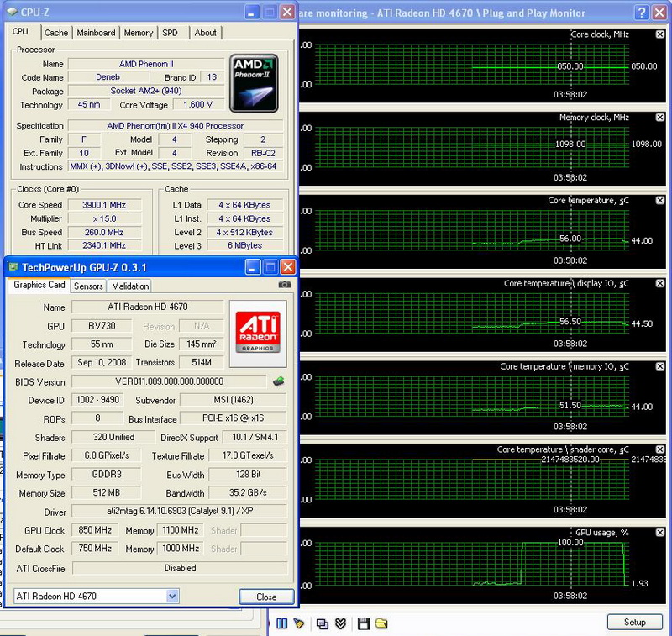Click the chip icon next to BIOS Version
Image resolution: width=672 pixels, height=636 pixels.
(x=279, y=381)
